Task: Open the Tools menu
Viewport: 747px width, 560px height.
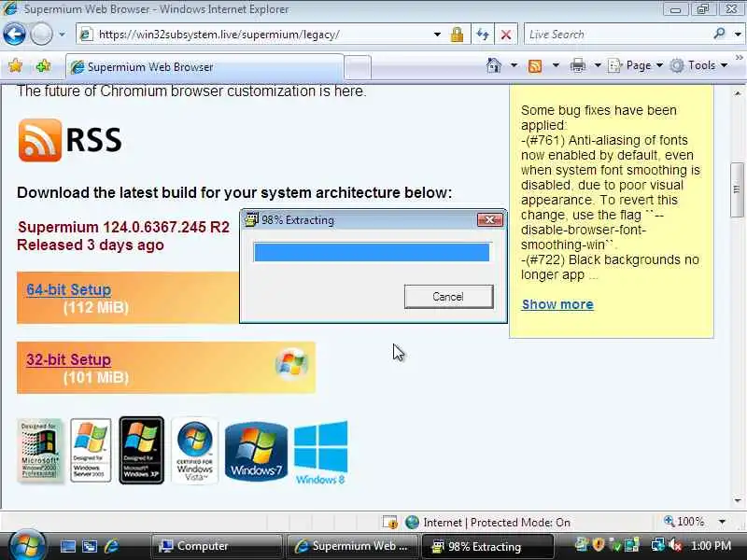Action: pyautogui.click(x=698, y=65)
